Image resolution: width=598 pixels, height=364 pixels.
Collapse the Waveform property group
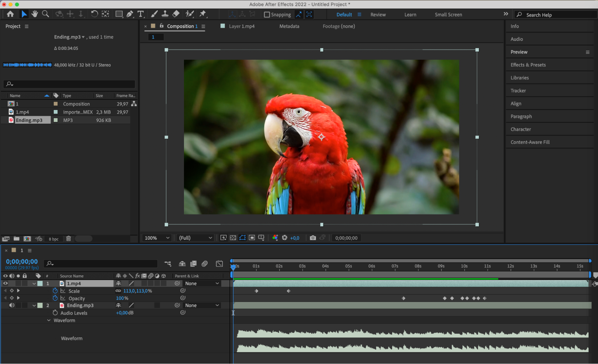click(49, 320)
